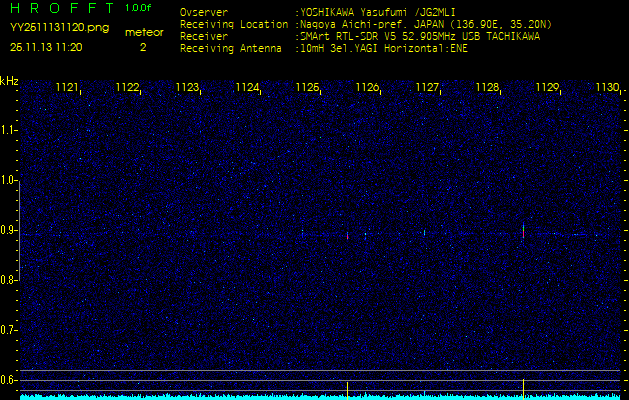Viewport: 629px width, 400px height.
Task: Select the tall white spike in the bottom power graph
Action: (x=523, y=386)
